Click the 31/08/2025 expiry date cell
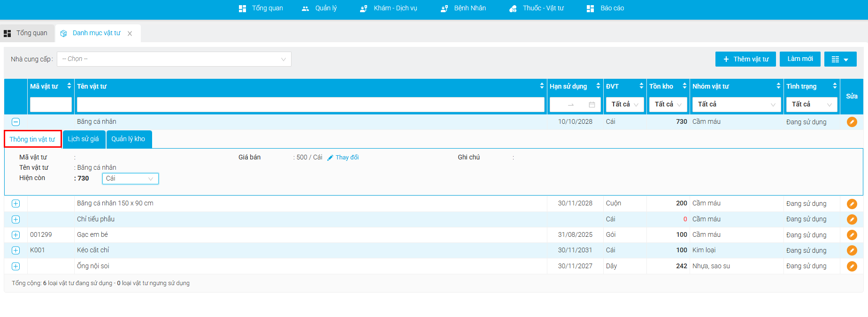The width and height of the screenshot is (868, 317). [x=575, y=235]
